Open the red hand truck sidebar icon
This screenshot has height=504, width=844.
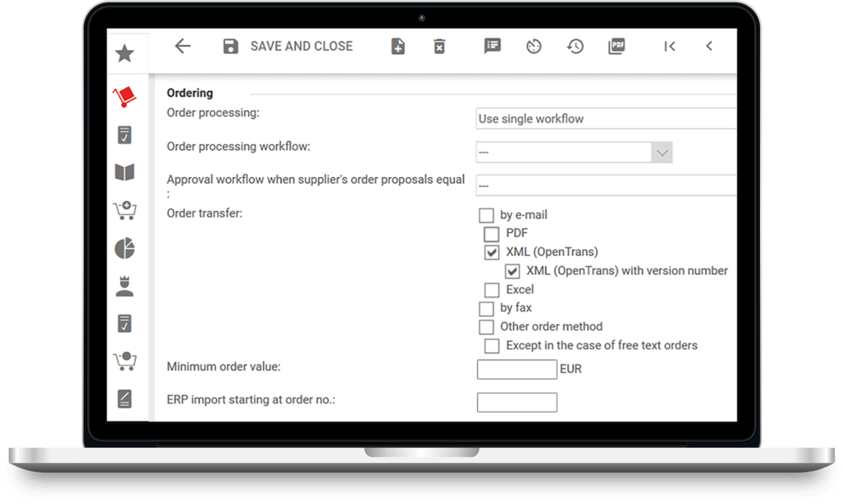point(124,97)
